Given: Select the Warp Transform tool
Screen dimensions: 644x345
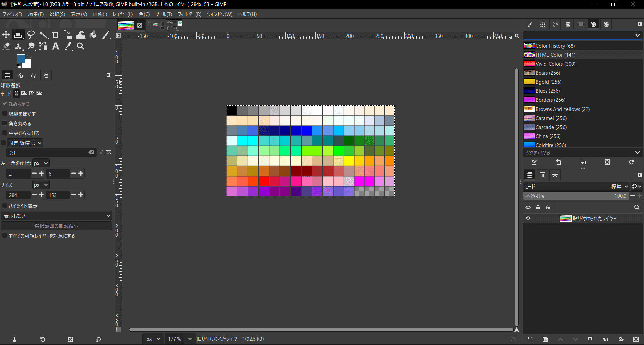Looking at the screenshot, I should 81,35.
